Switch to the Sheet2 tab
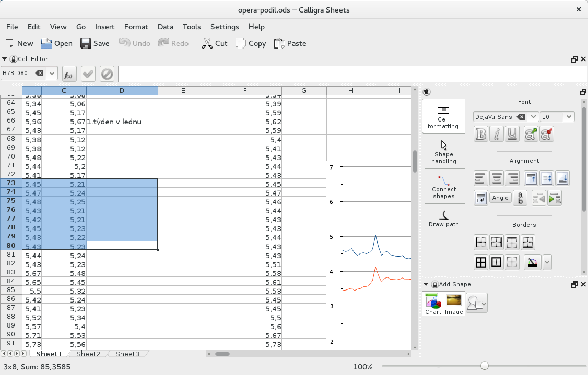Screen dimensions: 588x375 coord(88,354)
